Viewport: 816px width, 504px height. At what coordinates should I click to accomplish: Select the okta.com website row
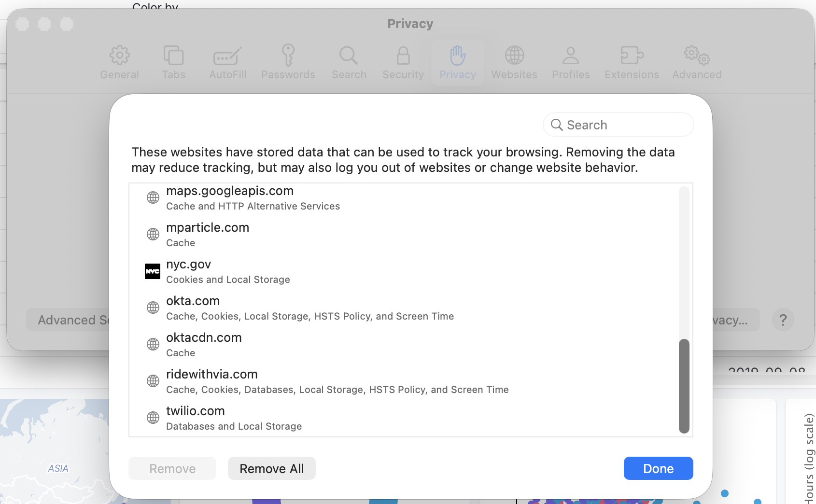404,308
